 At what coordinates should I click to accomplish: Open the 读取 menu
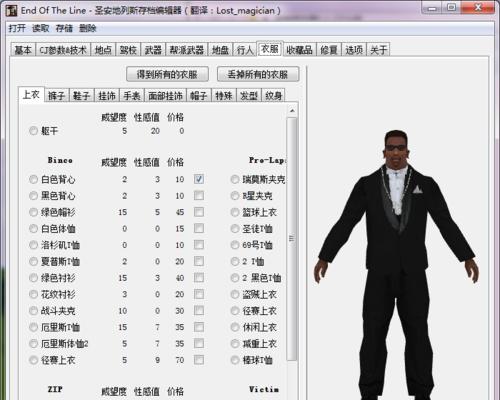click(x=41, y=28)
